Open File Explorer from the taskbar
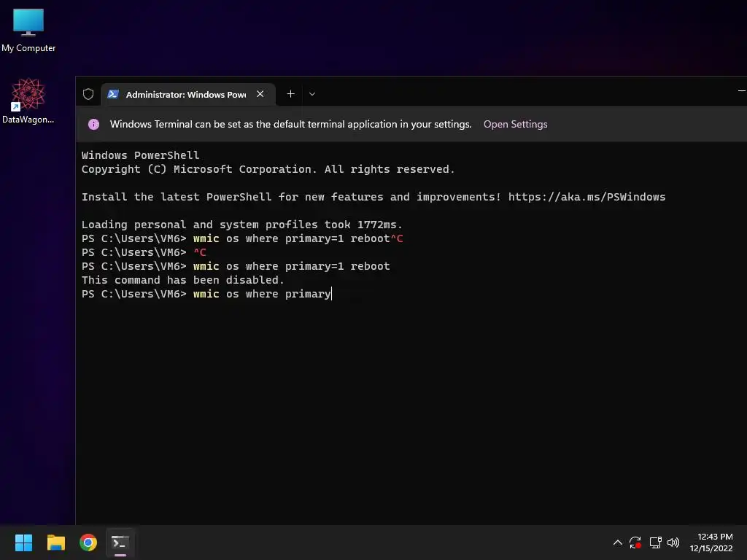This screenshot has height=560, width=747. click(55, 542)
